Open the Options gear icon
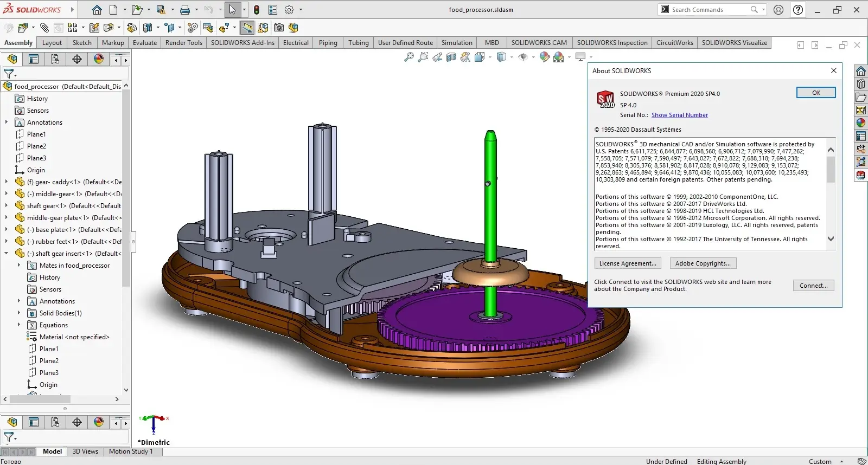868x465 pixels. coord(289,10)
